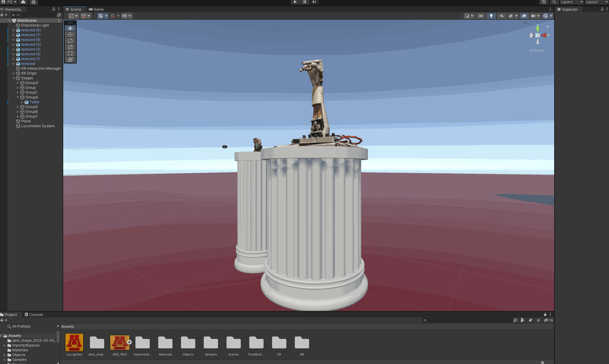Select the Rotate tool in scene toolbar
This screenshot has width=609, height=364.
coord(70,41)
